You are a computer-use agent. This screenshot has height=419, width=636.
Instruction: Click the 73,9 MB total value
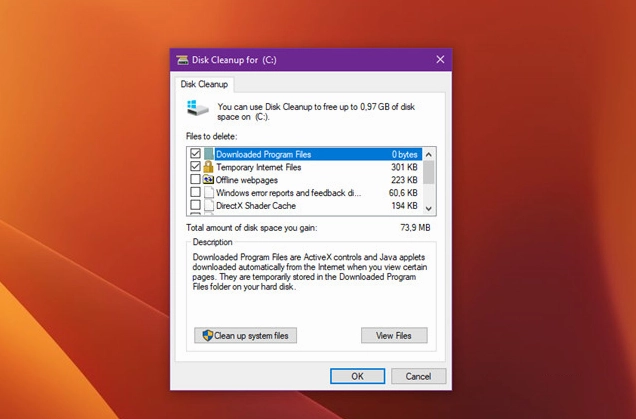[415, 228]
